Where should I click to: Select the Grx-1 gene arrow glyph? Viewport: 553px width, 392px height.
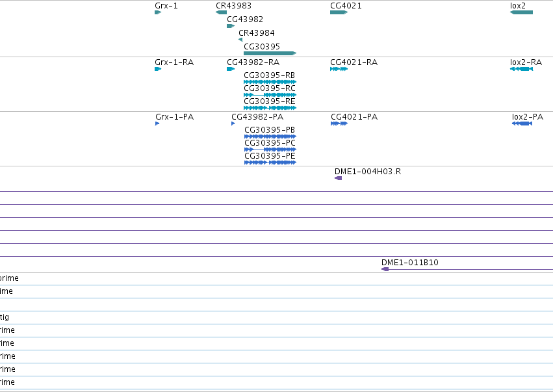tap(158, 12)
